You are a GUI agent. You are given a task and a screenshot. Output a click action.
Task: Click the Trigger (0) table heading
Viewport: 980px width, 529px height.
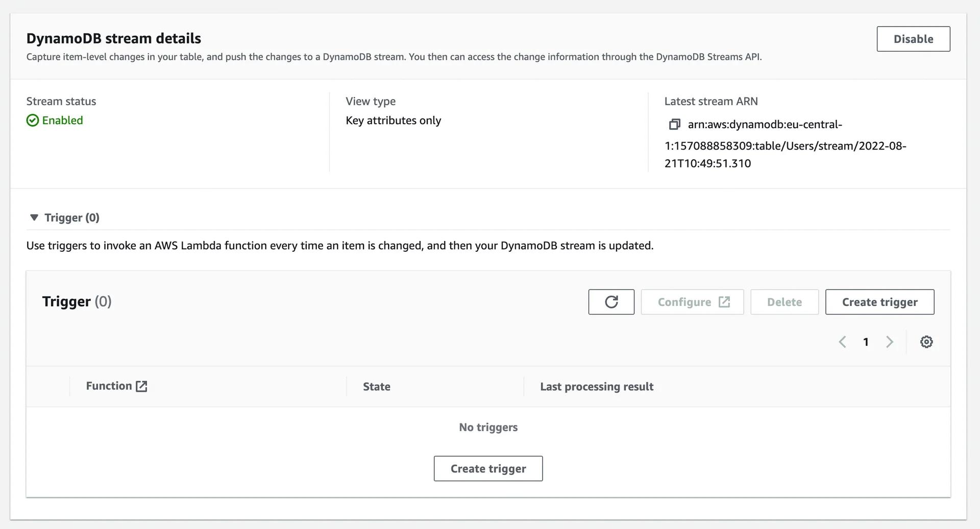pos(77,301)
